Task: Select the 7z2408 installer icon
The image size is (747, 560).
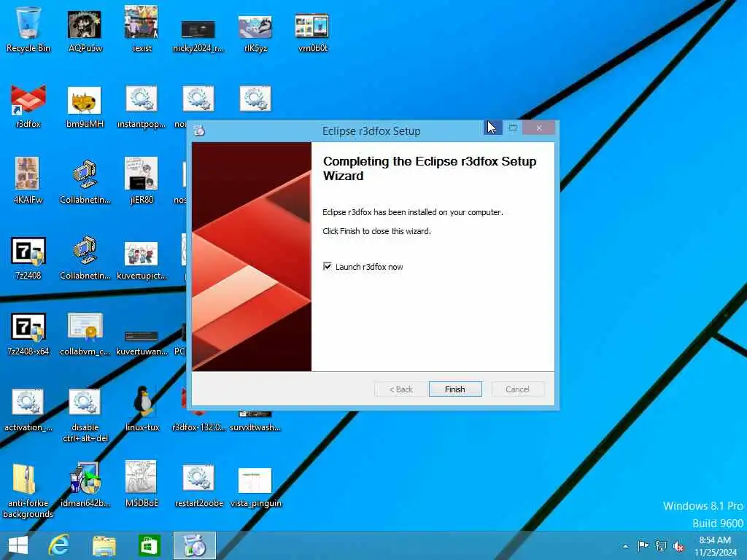Action: pyautogui.click(x=28, y=257)
